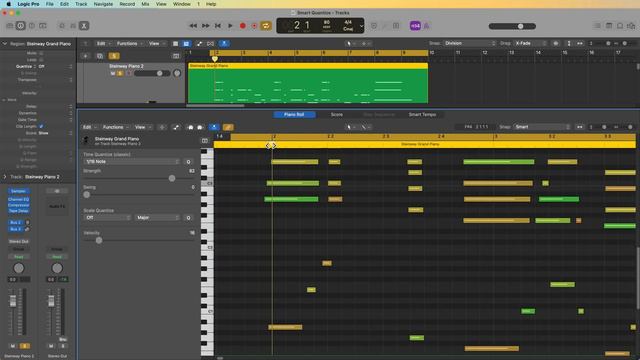Open the Channel EQ plug-in slot
Viewport: 640px width, 360px height.
tap(18, 199)
